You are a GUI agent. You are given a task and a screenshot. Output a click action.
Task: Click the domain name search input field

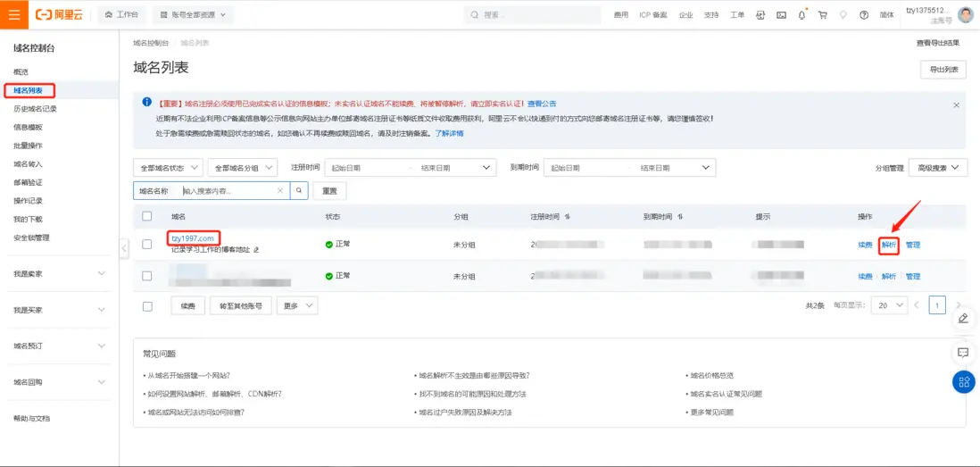[228, 191]
